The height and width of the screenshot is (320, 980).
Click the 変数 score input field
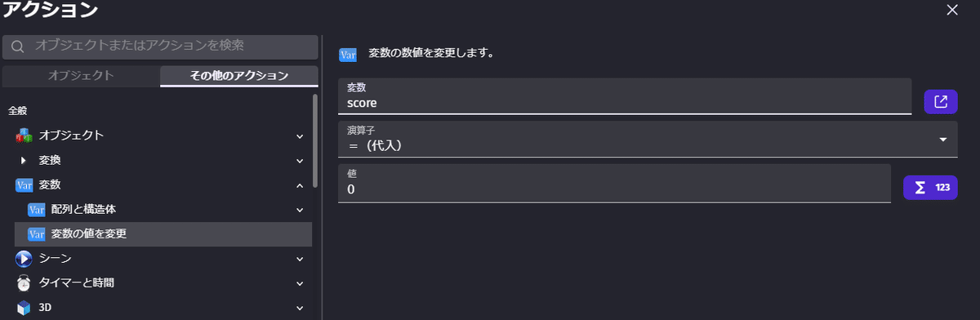click(625, 96)
